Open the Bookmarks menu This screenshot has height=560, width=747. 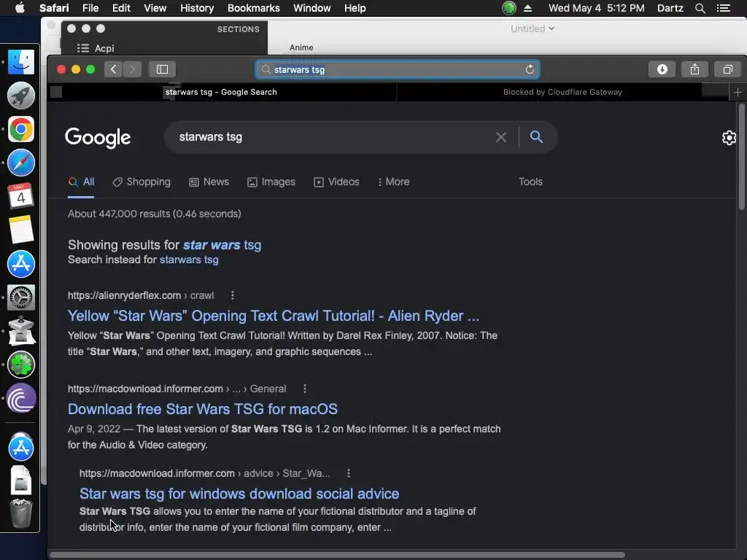[253, 8]
